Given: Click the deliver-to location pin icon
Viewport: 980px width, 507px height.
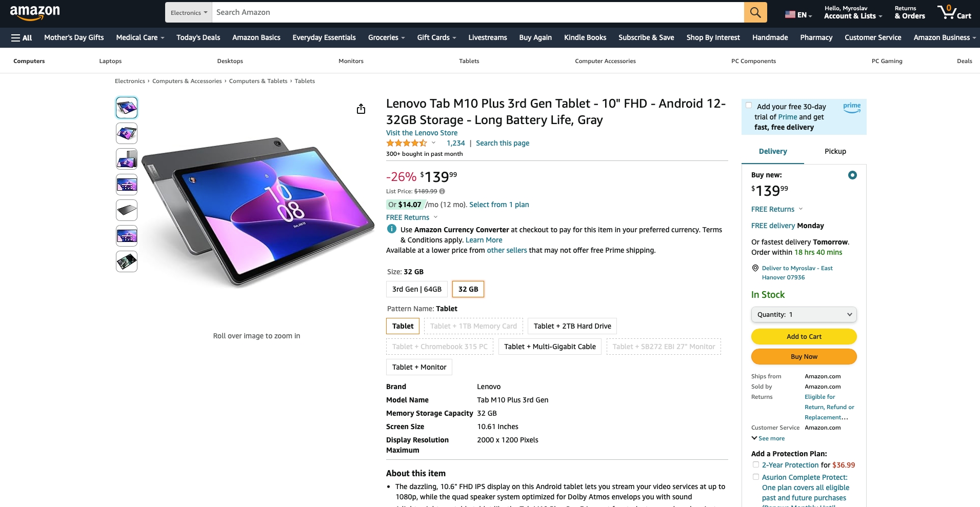Looking at the screenshot, I should (755, 268).
